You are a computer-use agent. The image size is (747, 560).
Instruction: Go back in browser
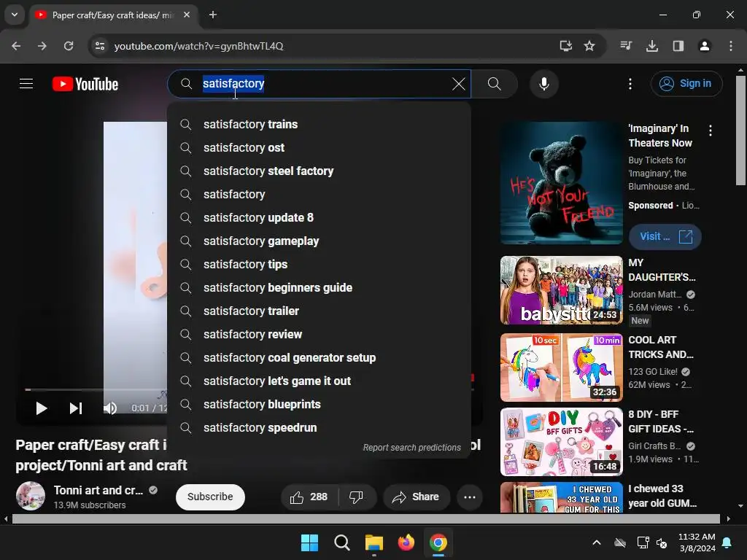click(16, 46)
